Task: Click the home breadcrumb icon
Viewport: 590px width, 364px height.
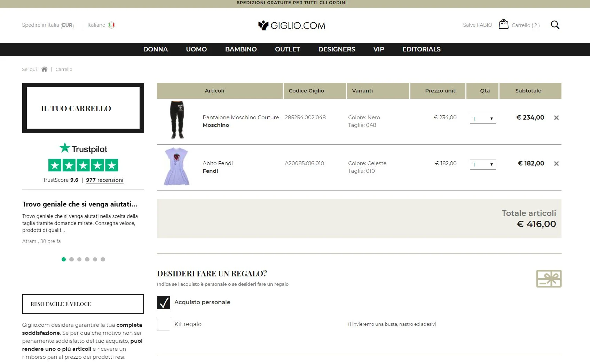Action: (44, 69)
